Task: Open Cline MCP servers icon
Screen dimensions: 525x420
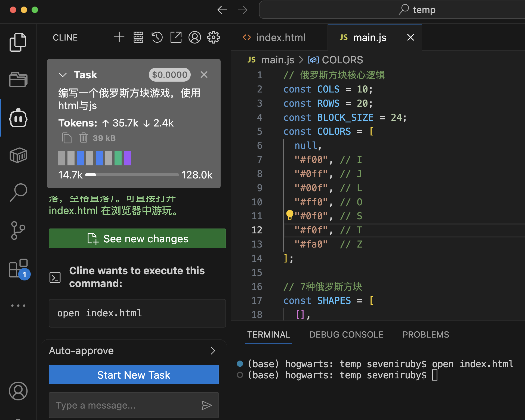Action: 138,37
